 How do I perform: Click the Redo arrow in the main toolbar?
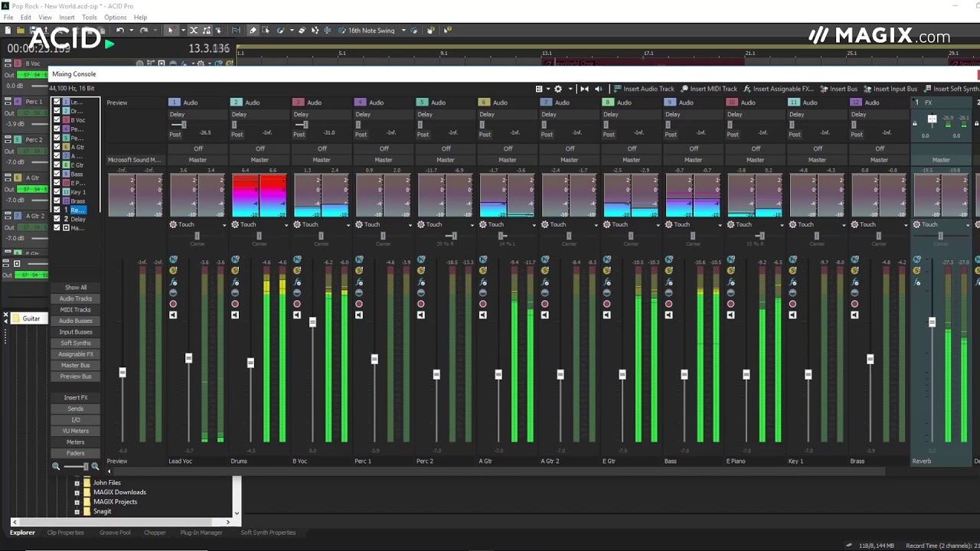143,31
